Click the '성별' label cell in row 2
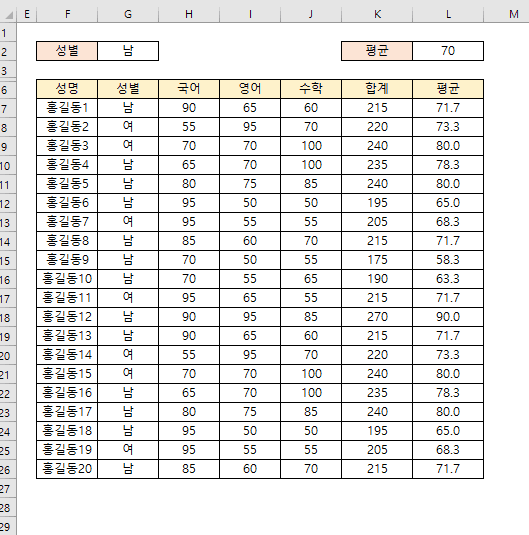 pyautogui.click(x=67, y=51)
